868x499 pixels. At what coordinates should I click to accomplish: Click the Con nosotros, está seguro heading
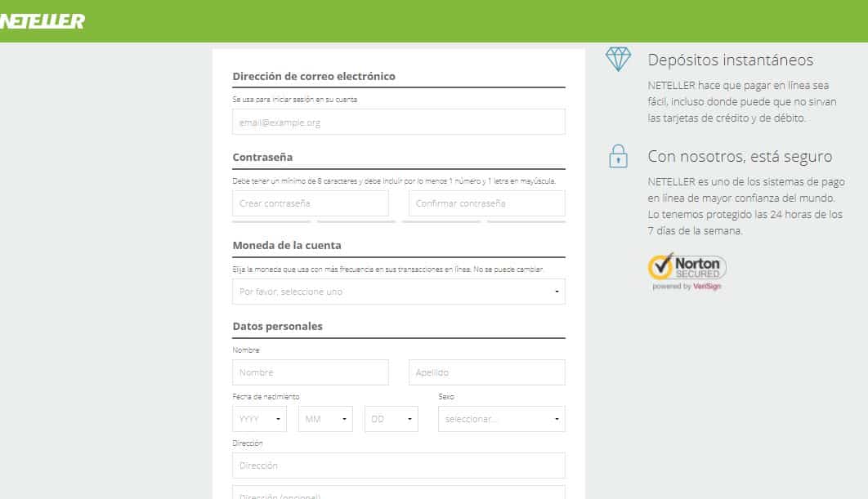[x=740, y=157]
